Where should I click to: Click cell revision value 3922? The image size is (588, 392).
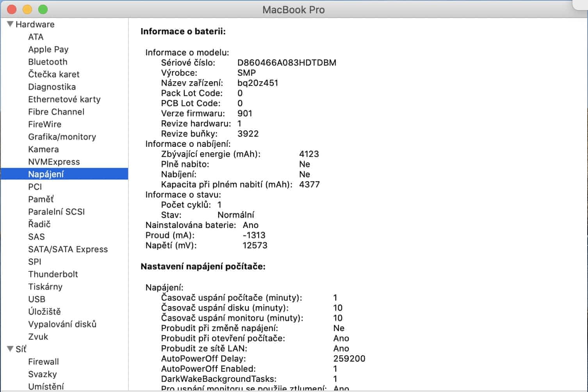coord(248,134)
